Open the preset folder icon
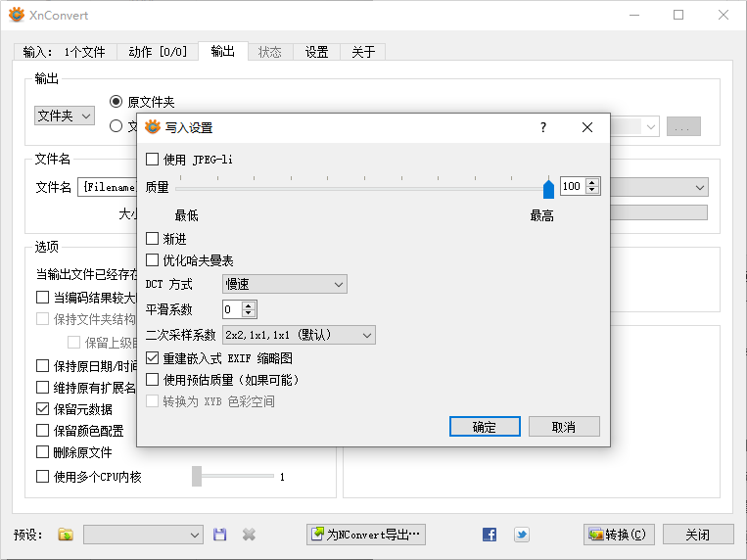Viewport: 747px width, 560px height. [x=66, y=535]
